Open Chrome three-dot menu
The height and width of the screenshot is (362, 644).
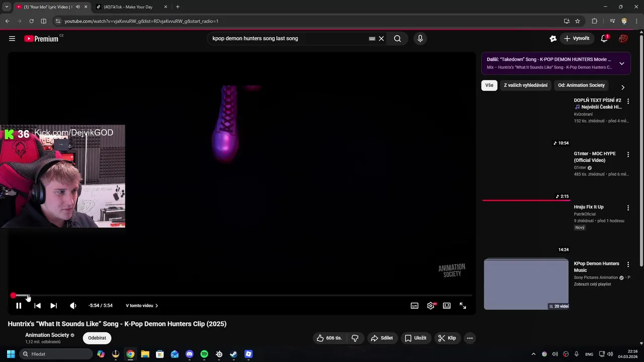tap(636, 21)
